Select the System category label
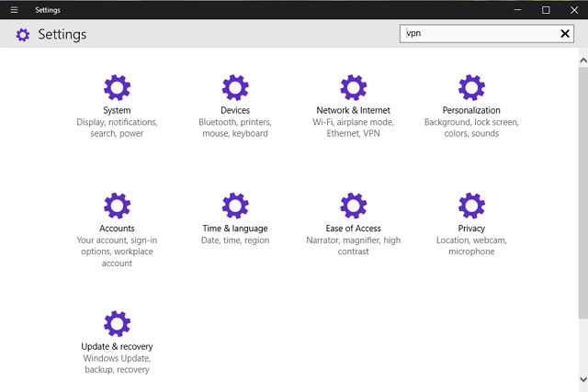588x392 pixels. (117, 110)
